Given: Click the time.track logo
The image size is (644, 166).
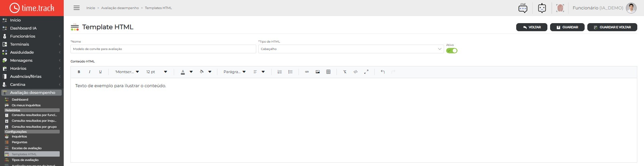Looking at the screenshot, I should [32, 8].
